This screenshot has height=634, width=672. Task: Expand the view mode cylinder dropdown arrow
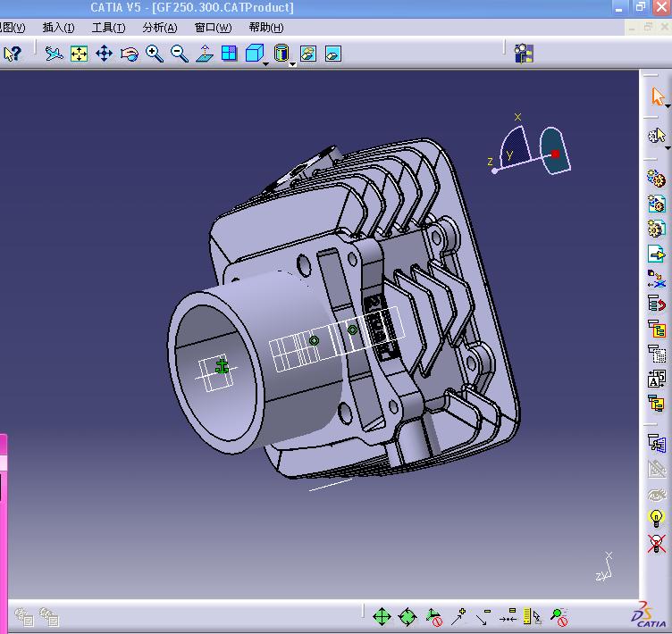coord(292,64)
